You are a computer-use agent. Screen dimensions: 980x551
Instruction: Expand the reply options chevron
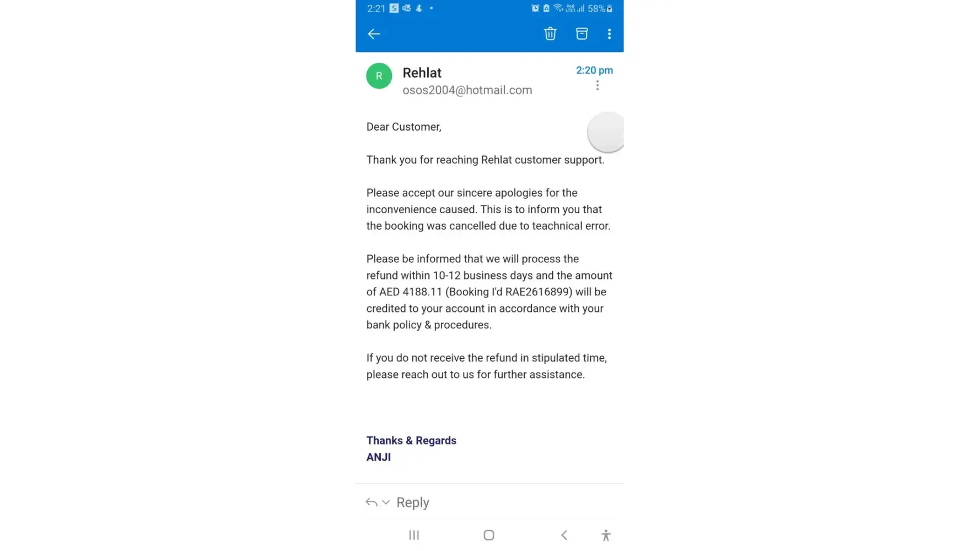coord(386,503)
